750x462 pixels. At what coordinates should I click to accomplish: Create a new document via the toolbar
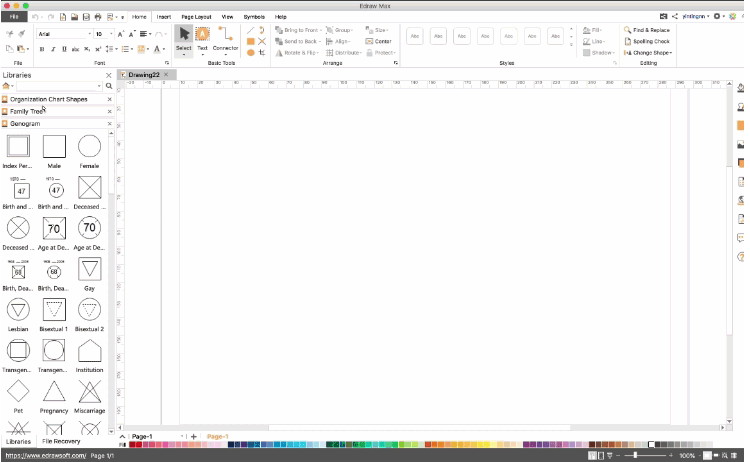63,17
